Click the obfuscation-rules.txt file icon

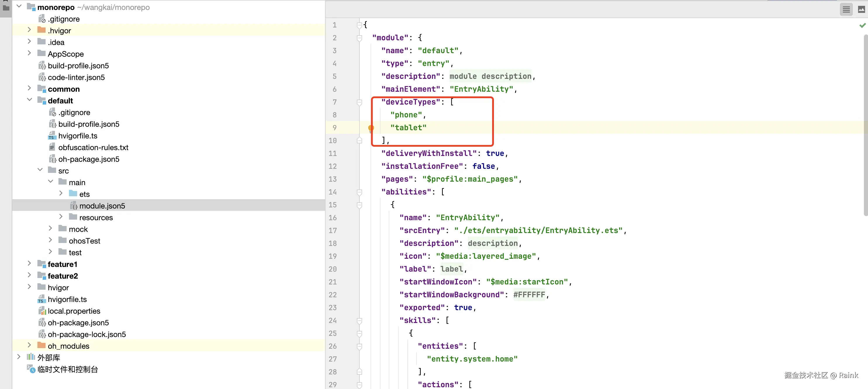(x=51, y=147)
